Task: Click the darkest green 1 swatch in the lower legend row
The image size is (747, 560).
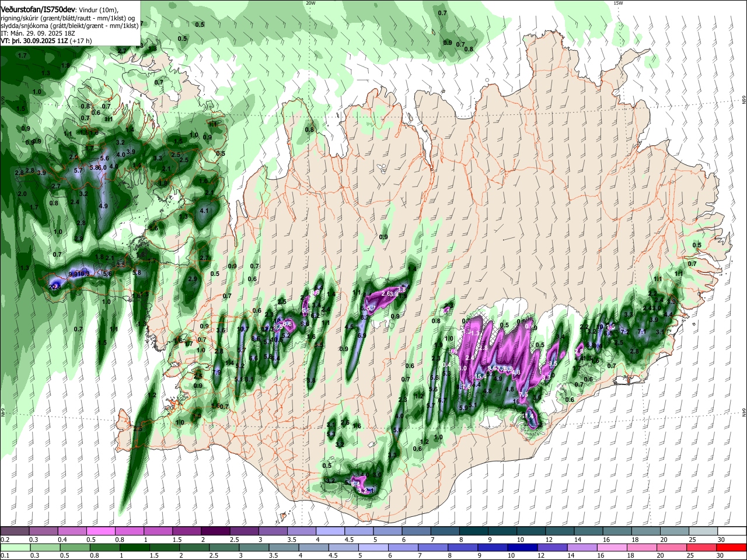Action: point(134,548)
